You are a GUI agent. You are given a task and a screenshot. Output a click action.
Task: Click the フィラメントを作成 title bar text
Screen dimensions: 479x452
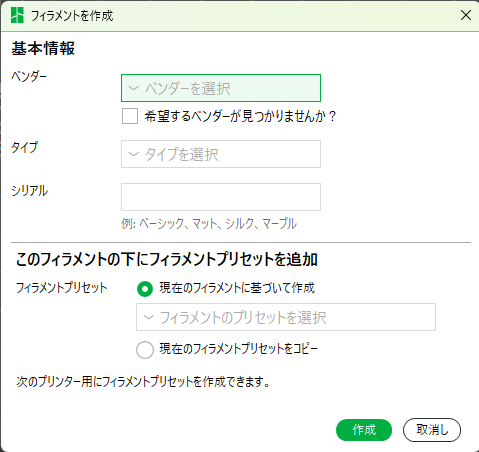click(72, 16)
